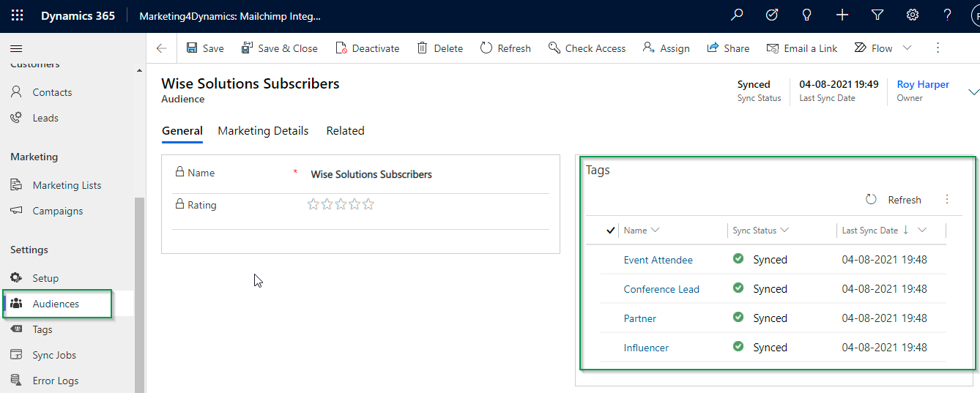Expand the Flow dropdown chevron
The height and width of the screenshot is (393, 980).
pos(907,48)
